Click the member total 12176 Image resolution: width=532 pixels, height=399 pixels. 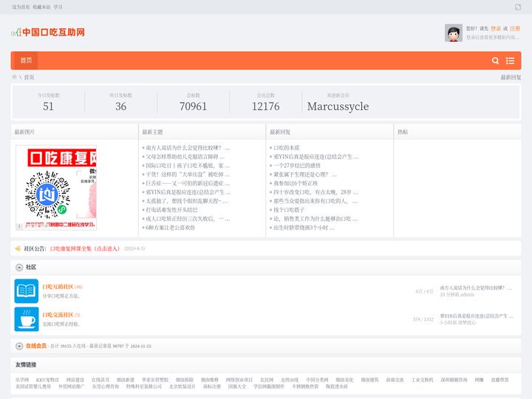(x=266, y=106)
